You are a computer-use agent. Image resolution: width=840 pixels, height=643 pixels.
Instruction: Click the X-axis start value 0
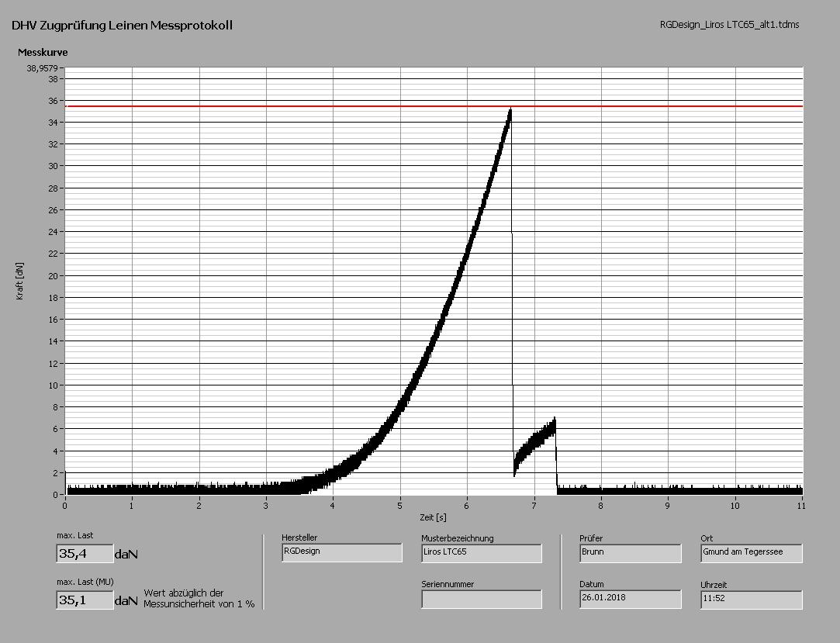pos(65,505)
